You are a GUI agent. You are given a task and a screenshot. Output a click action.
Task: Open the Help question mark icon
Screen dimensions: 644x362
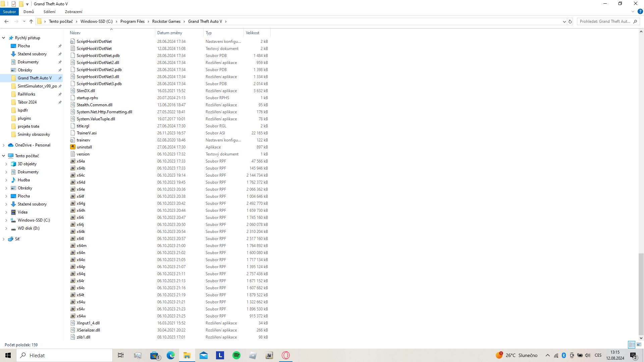pos(640,11)
